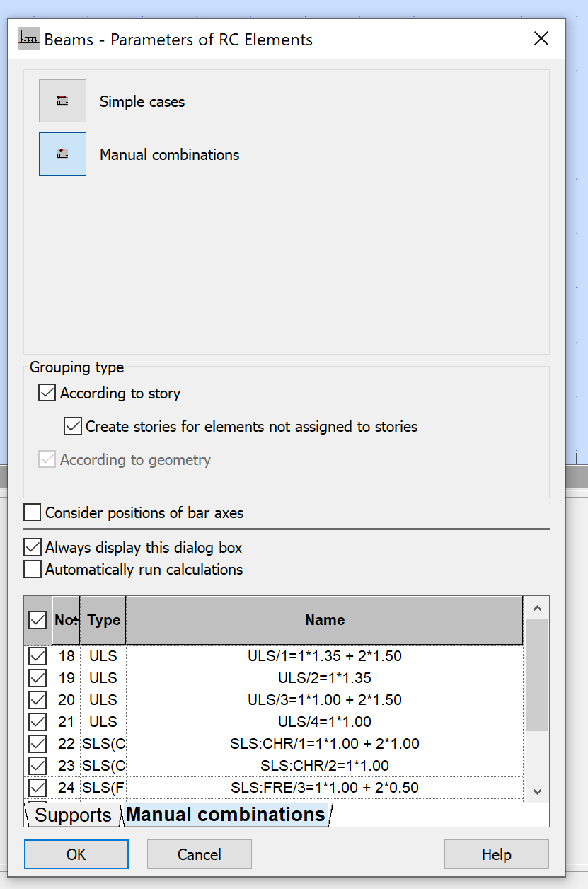Open Help for this dialog
The height and width of the screenshot is (889, 588).
click(496, 854)
